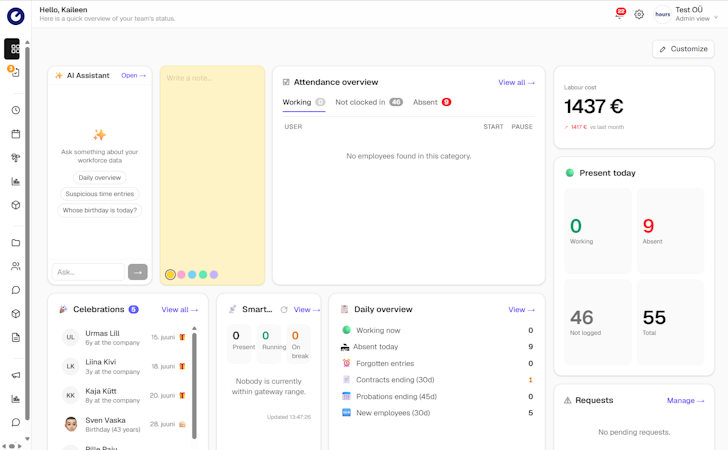Image resolution: width=728 pixels, height=450 pixels.
Task: Click the 'New employees (30d)' row
Action: coord(437,412)
